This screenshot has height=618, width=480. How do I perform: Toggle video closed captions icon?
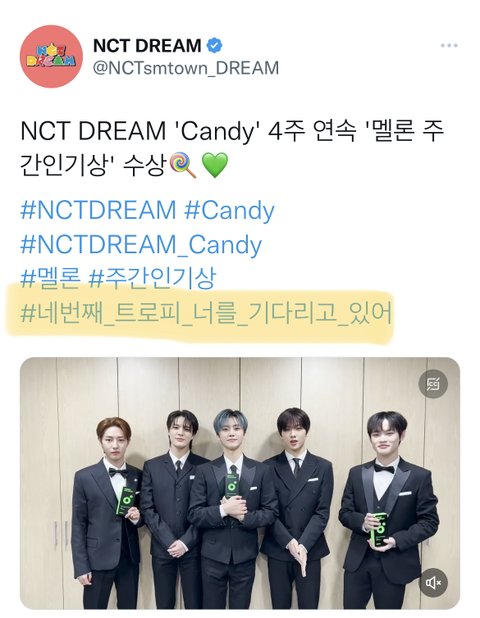coord(433,383)
